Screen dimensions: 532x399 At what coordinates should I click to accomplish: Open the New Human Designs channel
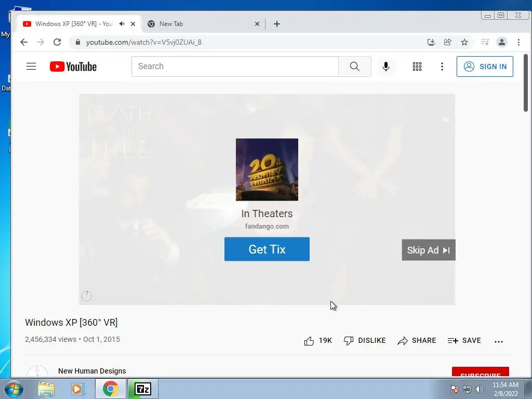tap(92, 371)
